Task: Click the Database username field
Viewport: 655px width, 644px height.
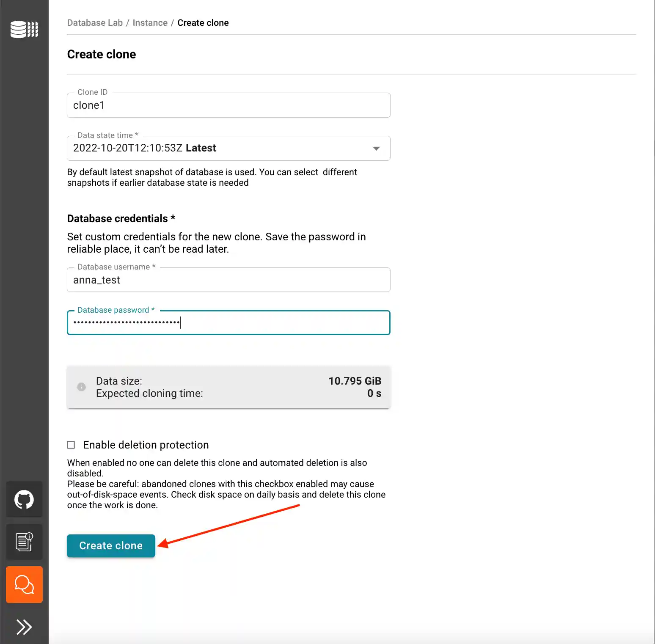Action: click(228, 280)
